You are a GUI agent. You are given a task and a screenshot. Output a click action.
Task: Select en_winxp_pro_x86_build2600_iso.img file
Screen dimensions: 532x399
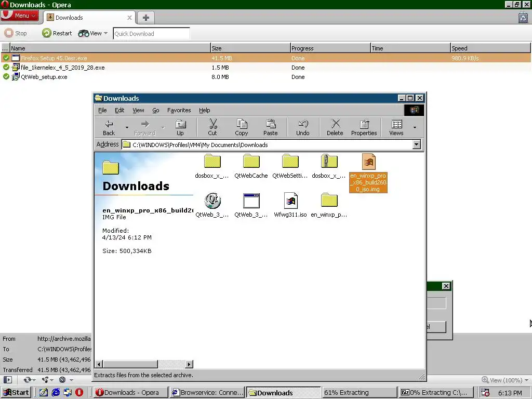click(x=368, y=172)
